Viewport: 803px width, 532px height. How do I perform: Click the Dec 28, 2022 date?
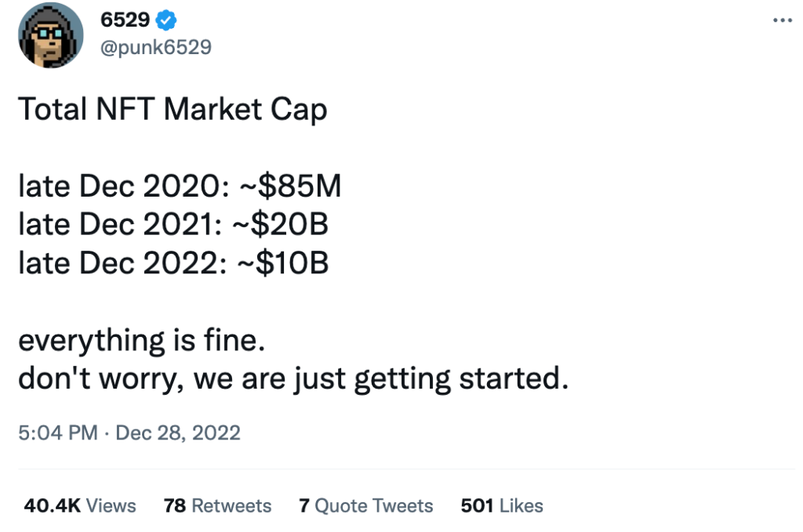tap(178, 432)
